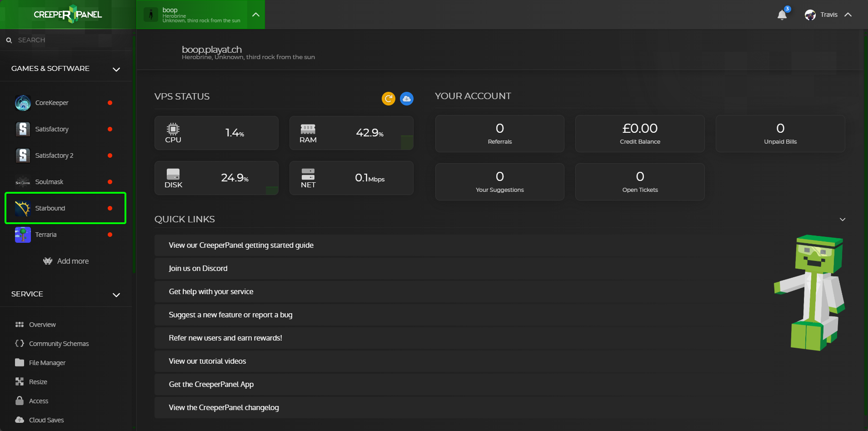Open View the CreeperPanel changelog
Viewport: 868px width, 431px height.
(x=224, y=408)
